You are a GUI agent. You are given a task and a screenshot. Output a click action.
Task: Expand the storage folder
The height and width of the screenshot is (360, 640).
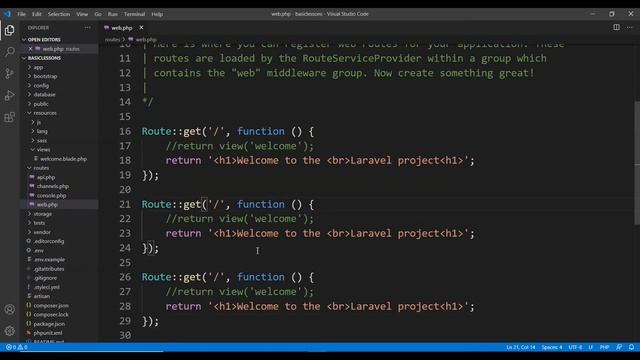pyautogui.click(x=42, y=214)
